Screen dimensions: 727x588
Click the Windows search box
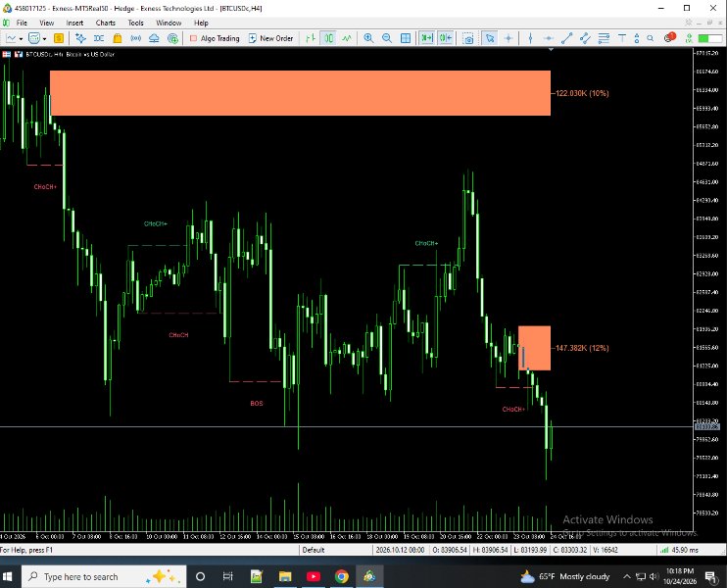pos(104,577)
